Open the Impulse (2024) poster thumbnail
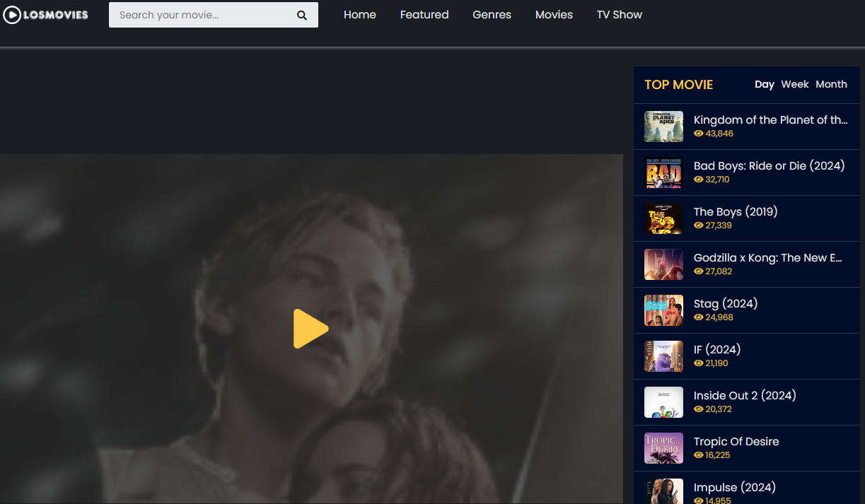This screenshot has height=504, width=865. [663, 491]
